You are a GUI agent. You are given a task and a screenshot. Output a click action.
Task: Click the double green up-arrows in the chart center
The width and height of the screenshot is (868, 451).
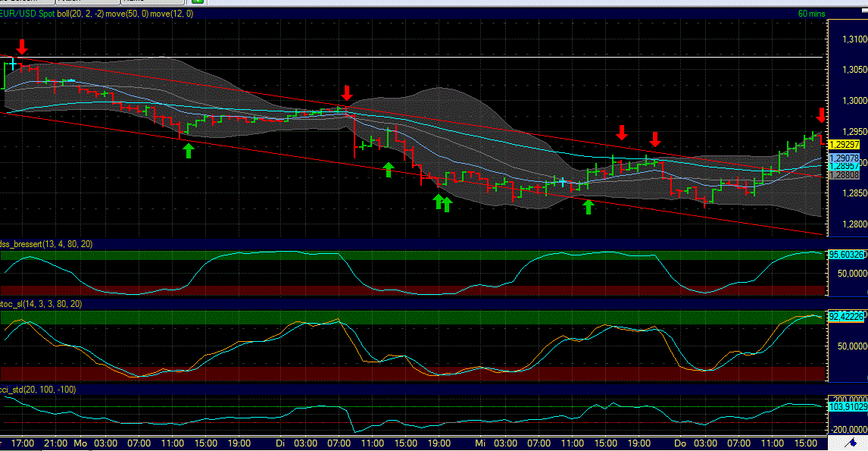(x=442, y=201)
